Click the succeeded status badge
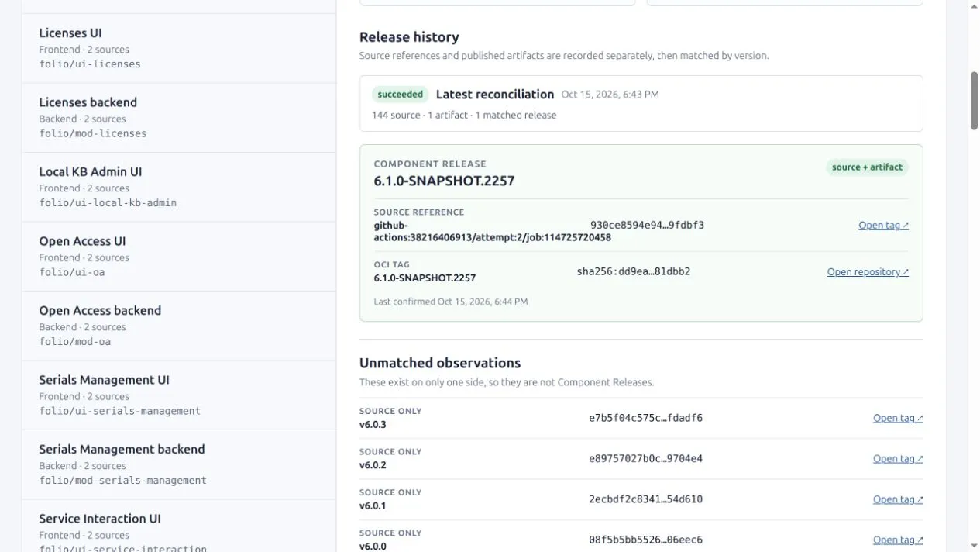The image size is (980, 552). pyautogui.click(x=401, y=95)
